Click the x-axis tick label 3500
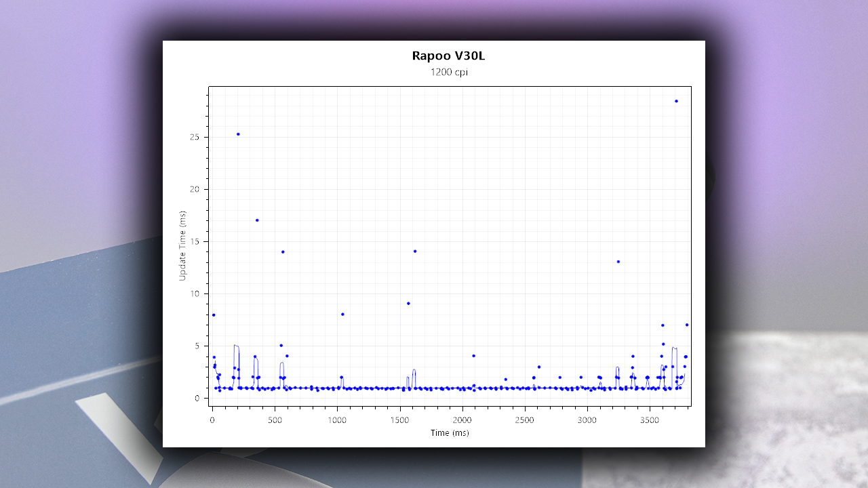868x488 pixels. (x=650, y=420)
